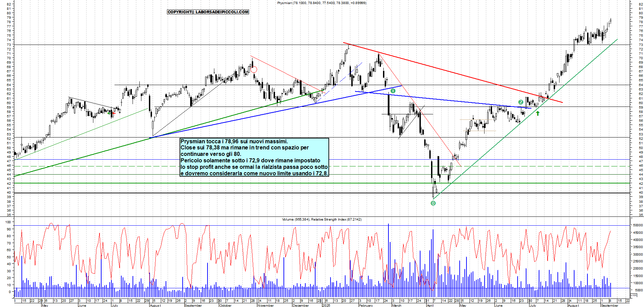Image resolution: width=644 pixels, height=307 pixels.
Task: Click the 'October' month label on time axis
Action: (226, 305)
